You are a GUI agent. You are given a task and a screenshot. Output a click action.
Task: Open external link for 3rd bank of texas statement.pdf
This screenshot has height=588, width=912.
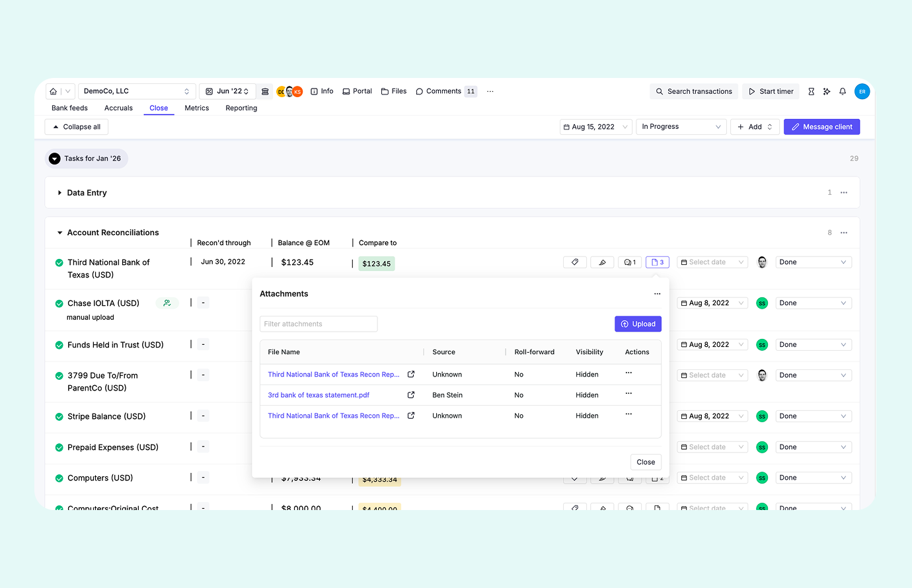pos(411,395)
